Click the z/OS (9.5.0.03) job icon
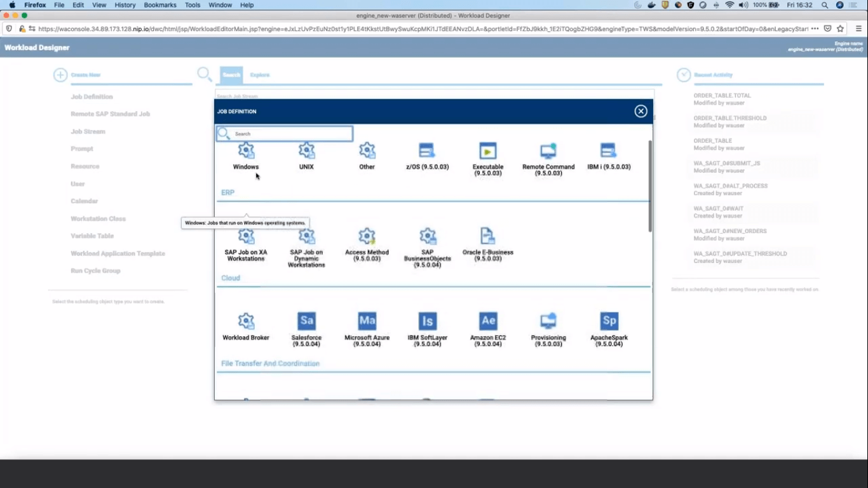Viewport: 868px width, 488px height. (x=427, y=152)
